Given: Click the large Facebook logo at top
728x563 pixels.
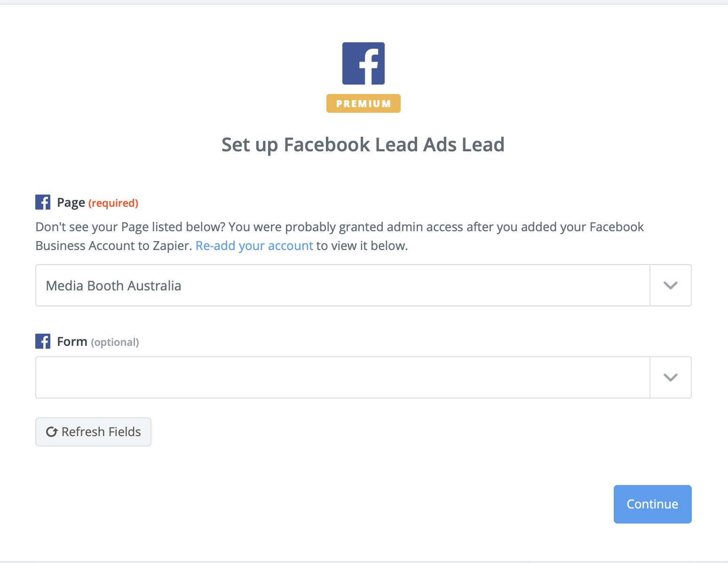Looking at the screenshot, I should point(364,63).
